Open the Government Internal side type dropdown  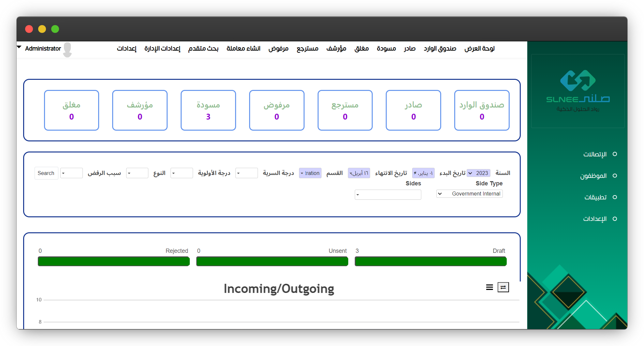[x=469, y=194]
